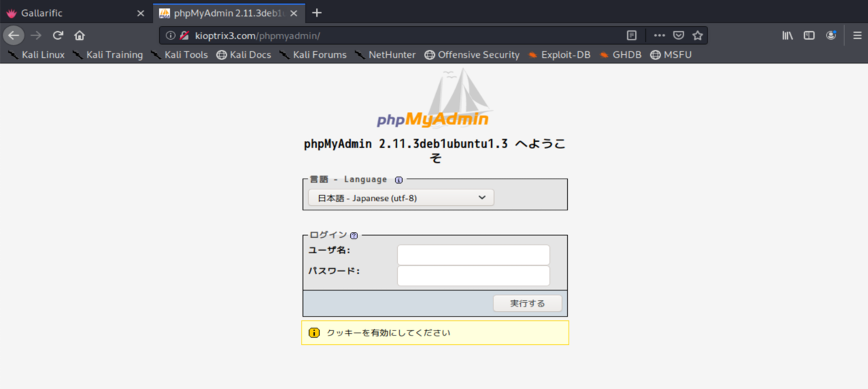The height and width of the screenshot is (389, 868).
Task: Expand the Japanese (utf-8) language dropdown
Action: point(401,197)
